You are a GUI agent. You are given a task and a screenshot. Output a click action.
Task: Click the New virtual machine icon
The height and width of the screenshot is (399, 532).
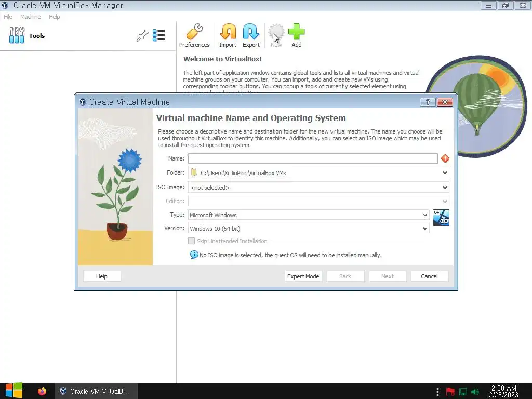pyautogui.click(x=276, y=32)
